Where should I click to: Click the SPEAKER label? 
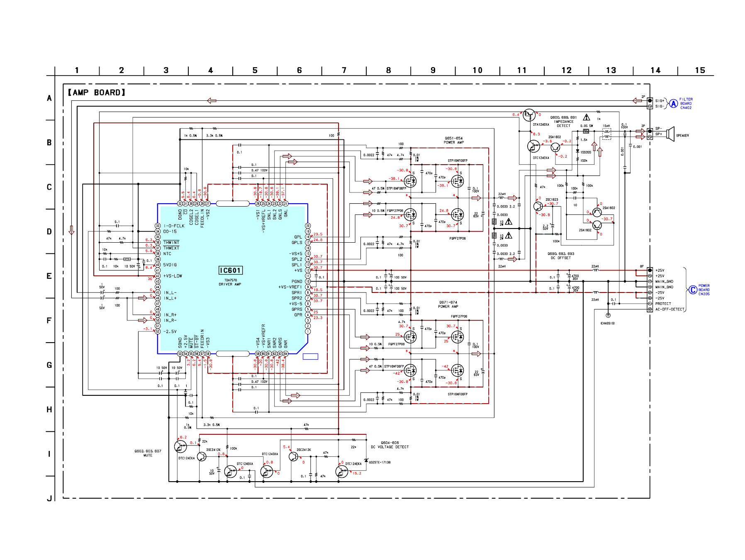click(682, 136)
